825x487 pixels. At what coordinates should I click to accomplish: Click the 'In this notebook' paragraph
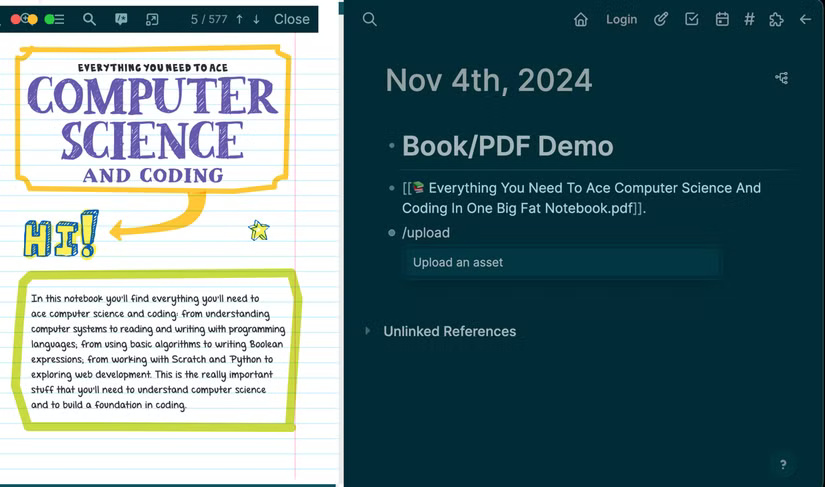[158, 351]
